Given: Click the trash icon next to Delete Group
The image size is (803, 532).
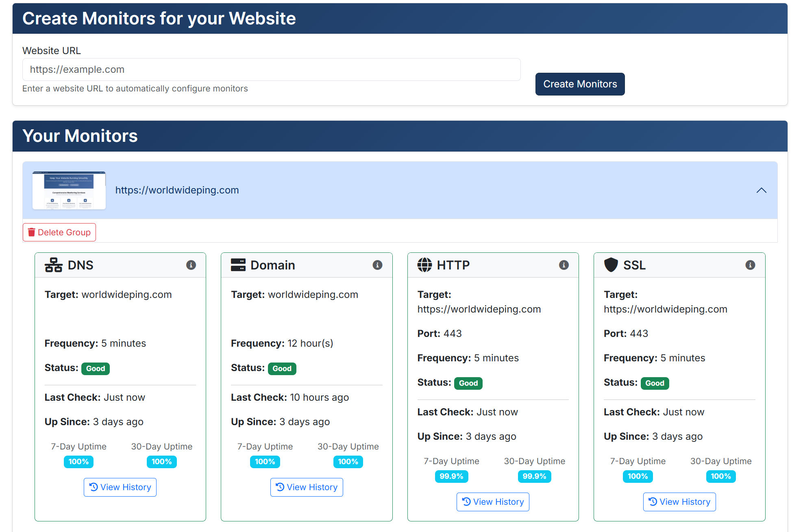Looking at the screenshot, I should point(31,232).
